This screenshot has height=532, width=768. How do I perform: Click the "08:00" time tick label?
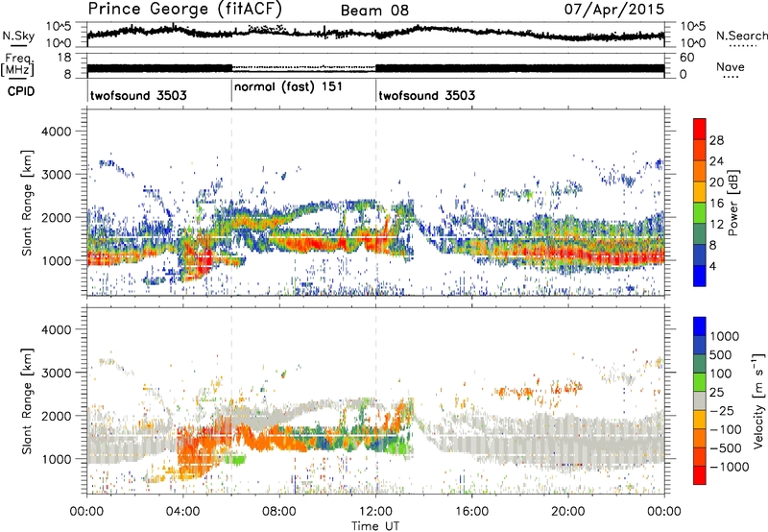[278, 512]
